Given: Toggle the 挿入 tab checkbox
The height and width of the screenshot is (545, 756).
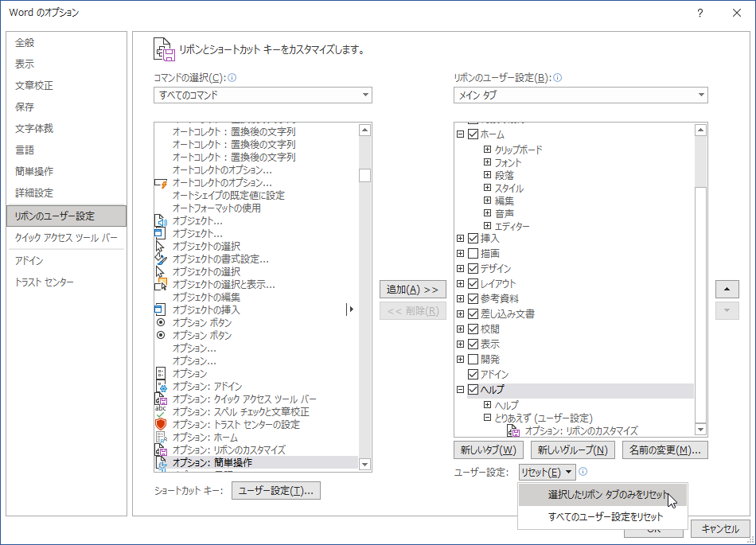Looking at the screenshot, I should tap(473, 238).
